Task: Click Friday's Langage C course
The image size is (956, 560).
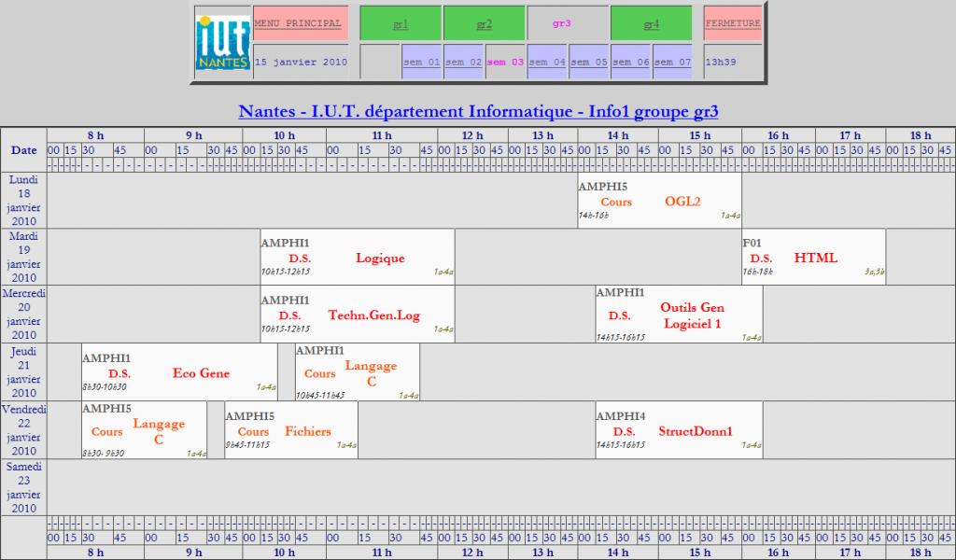Action: pyautogui.click(x=145, y=429)
